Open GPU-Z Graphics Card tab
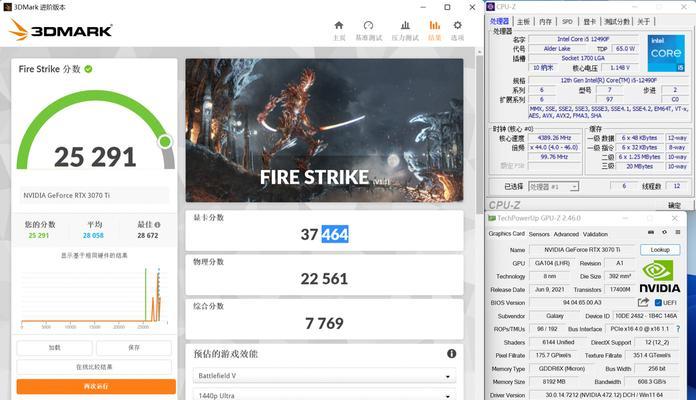Screen dimensions: 696x400 tap(506, 234)
